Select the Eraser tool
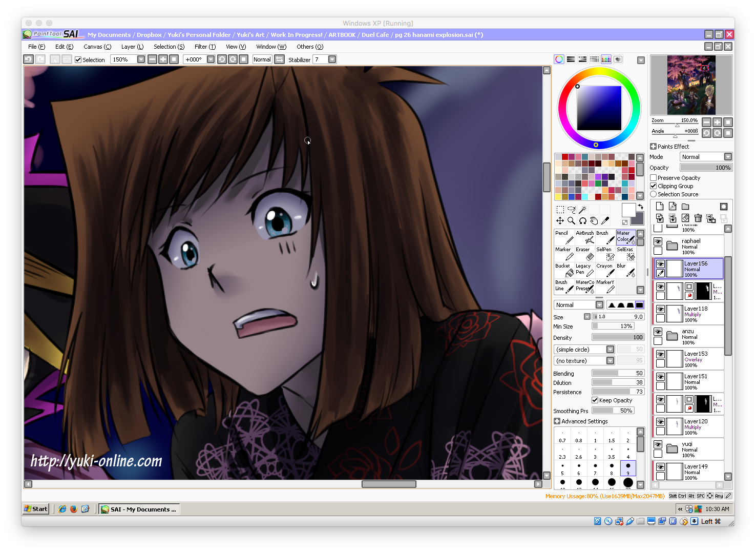This screenshot has height=552, width=756. (585, 254)
